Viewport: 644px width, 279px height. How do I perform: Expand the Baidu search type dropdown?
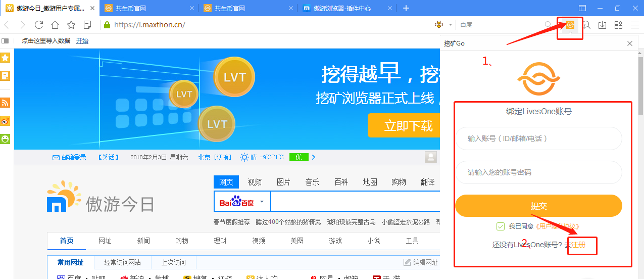262,202
